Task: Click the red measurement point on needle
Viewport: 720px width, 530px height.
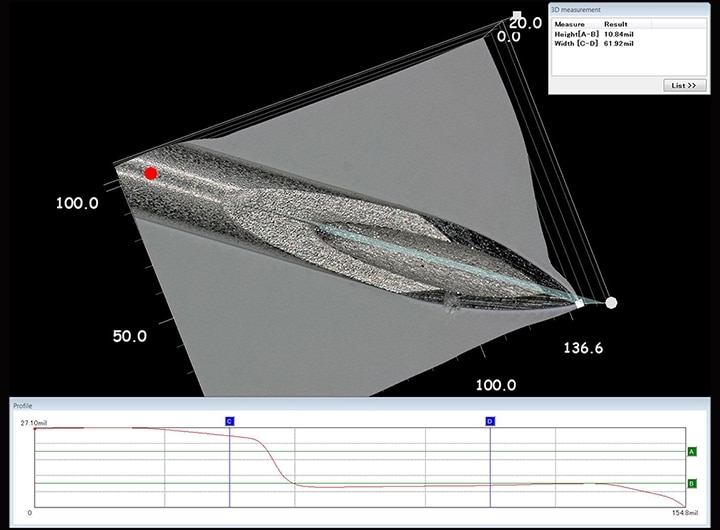Action: click(151, 173)
